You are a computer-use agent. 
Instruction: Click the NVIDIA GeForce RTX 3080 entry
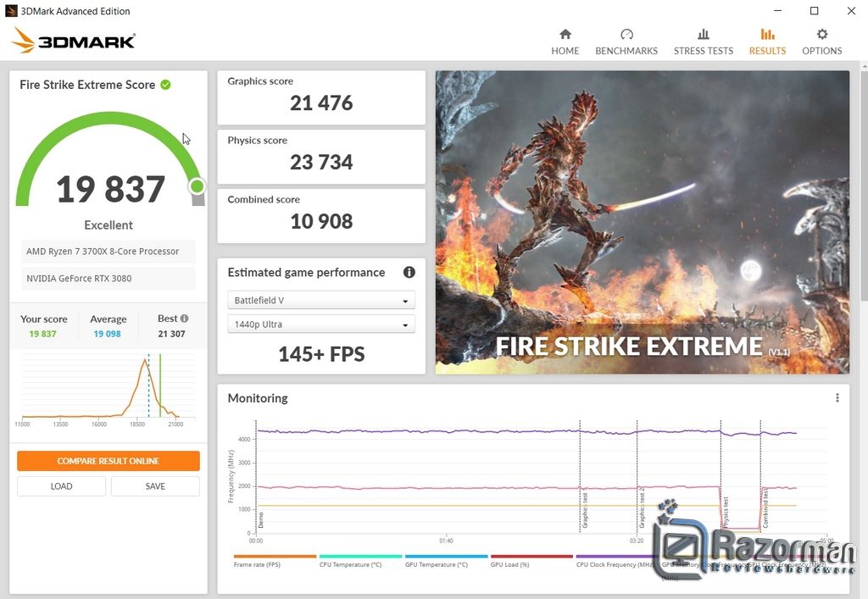[108, 278]
